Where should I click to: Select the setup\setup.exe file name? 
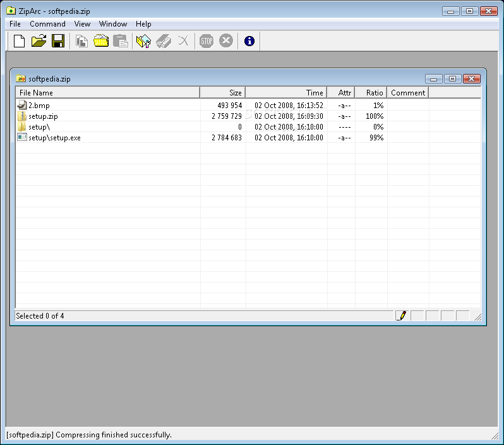(54, 138)
